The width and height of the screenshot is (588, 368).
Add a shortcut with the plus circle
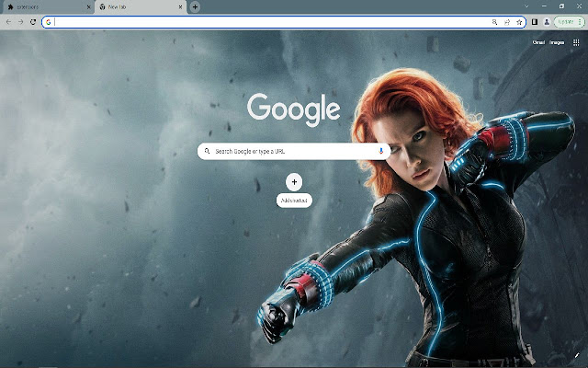click(x=294, y=182)
